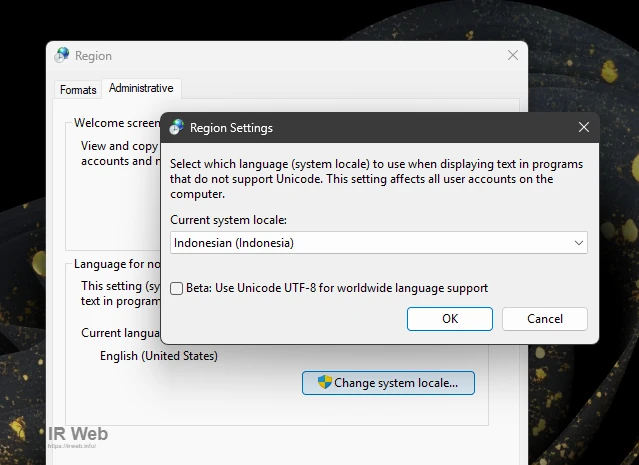Click the English (United States) language text

(159, 356)
